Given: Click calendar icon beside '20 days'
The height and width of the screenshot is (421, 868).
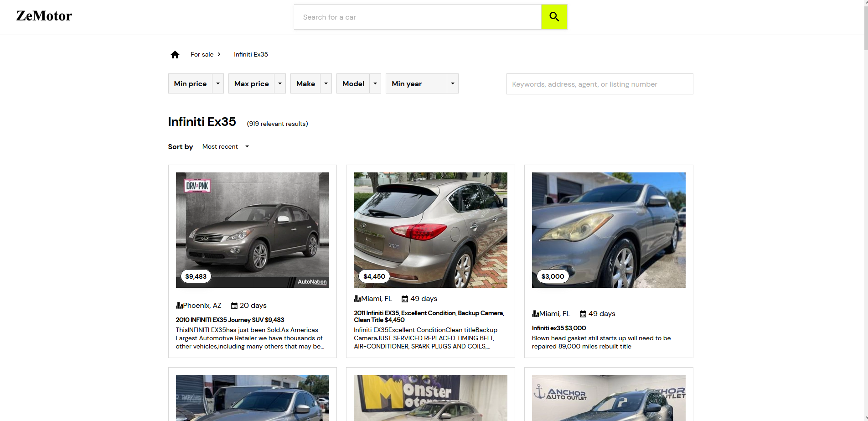Looking at the screenshot, I should [x=234, y=306].
